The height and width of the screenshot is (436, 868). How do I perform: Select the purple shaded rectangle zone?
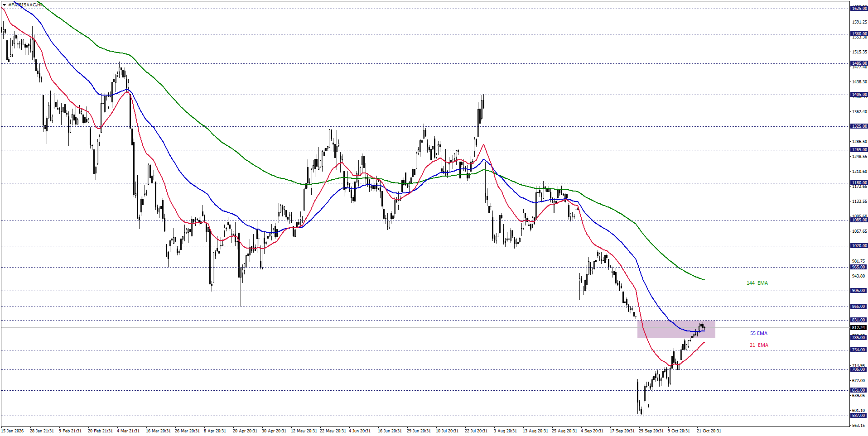click(x=676, y=329)
